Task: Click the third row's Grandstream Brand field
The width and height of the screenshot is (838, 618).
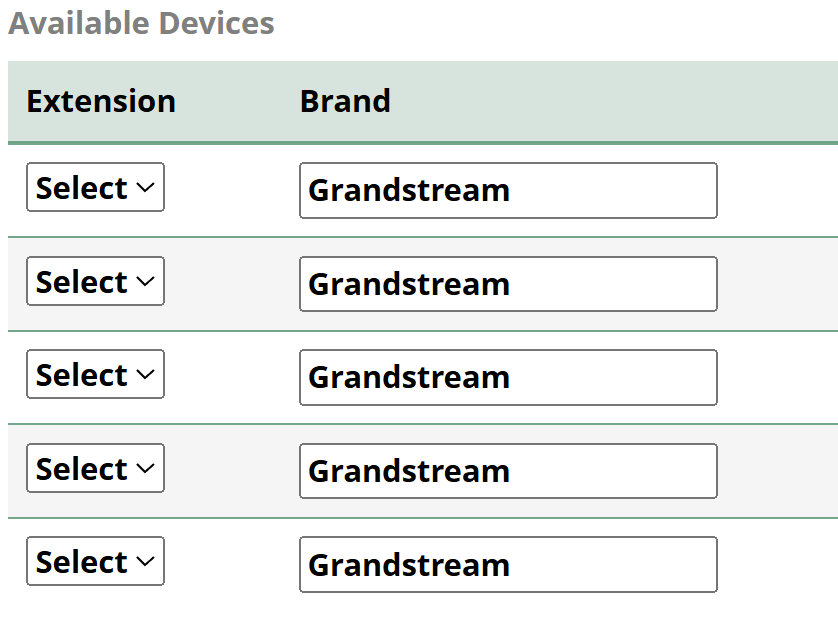Action: click(508, 377)
